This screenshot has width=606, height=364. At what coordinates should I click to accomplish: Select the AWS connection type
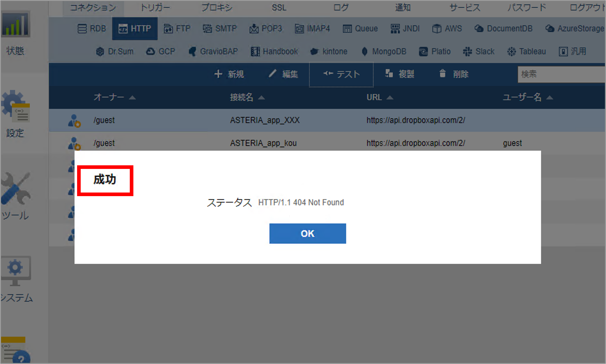447,28
